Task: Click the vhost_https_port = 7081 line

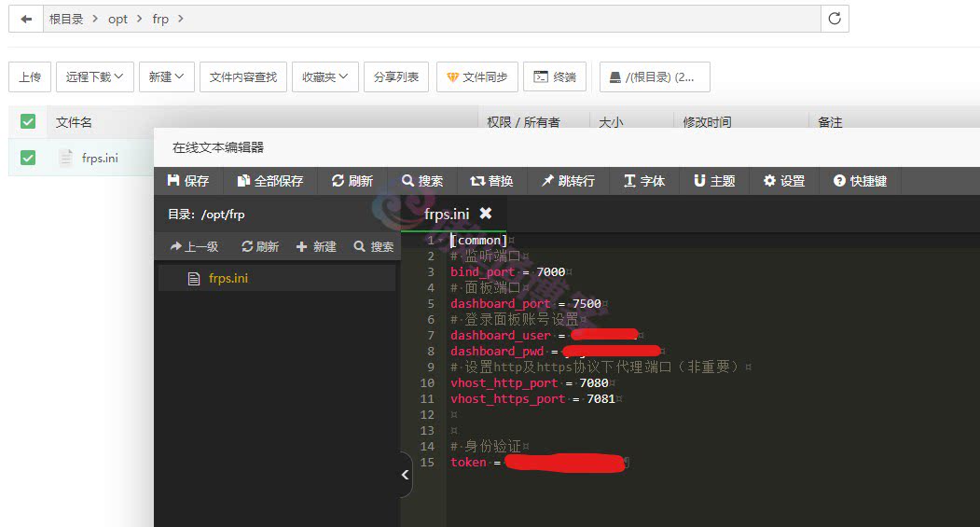Action: coord(533,398)
